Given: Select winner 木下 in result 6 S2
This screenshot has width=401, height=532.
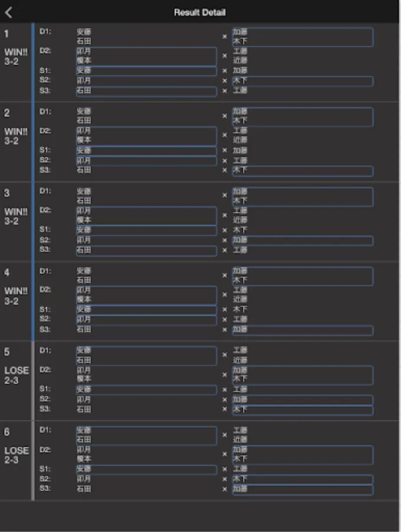Looking at the screenshot, I should (x=303, y=479).
